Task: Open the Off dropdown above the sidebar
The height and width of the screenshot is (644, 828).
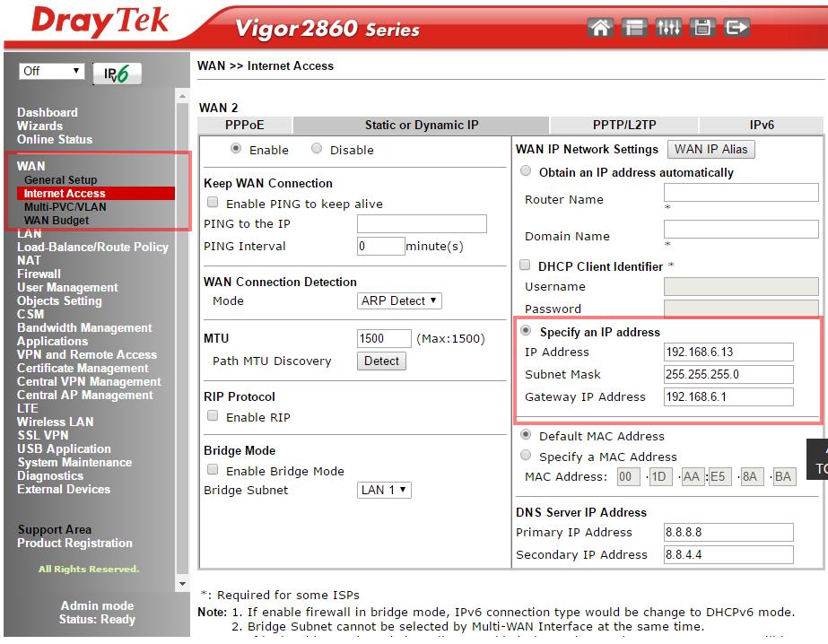Action: 51,71
